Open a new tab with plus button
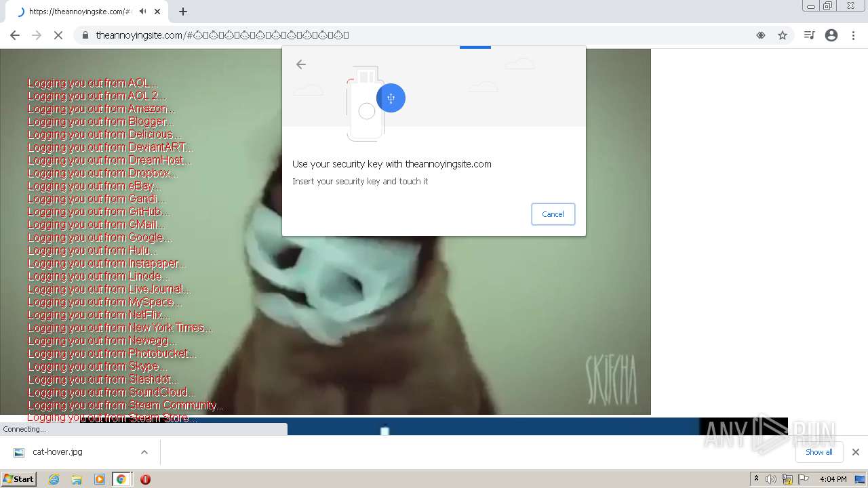The height and width of the screenshot is (488, 868). click(x=183, y=12)
